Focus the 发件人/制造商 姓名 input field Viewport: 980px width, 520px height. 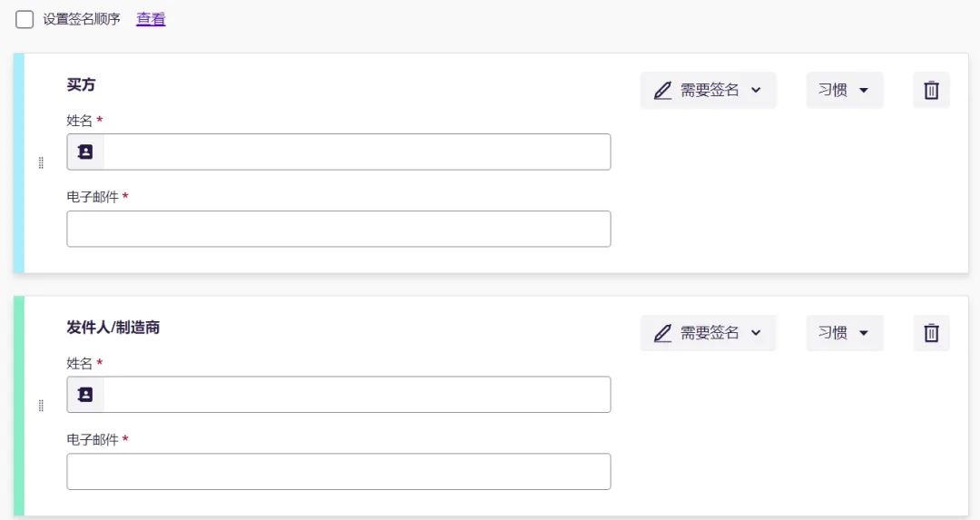356,395
